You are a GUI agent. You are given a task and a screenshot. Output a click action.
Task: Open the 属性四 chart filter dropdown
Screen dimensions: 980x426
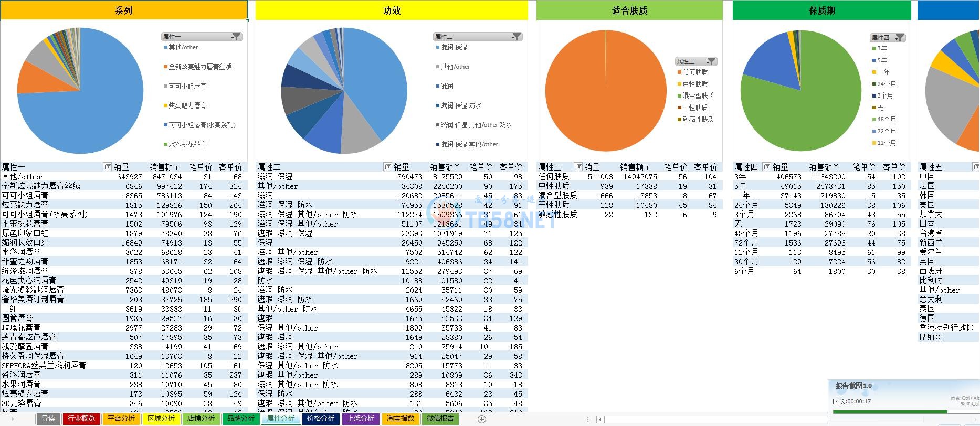click(900, 38)
